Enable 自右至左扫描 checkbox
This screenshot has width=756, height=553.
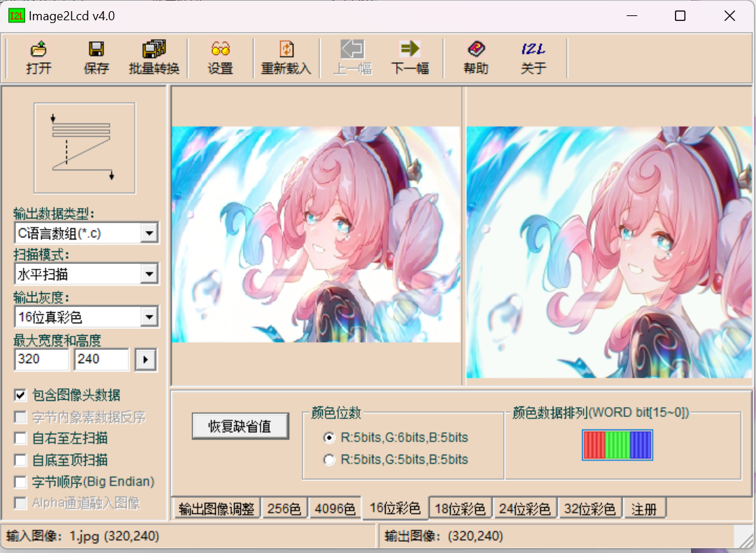[x=20, y=438]
